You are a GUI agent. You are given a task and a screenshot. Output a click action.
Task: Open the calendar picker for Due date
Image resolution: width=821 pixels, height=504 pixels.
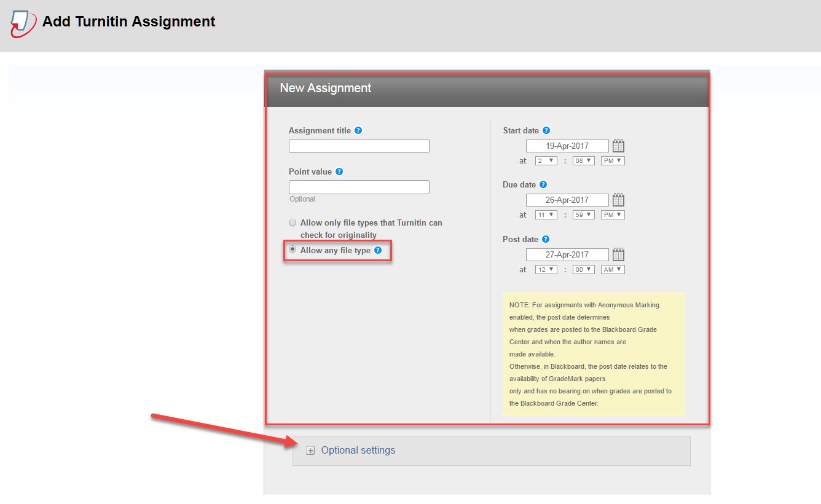tap(618, 199)
